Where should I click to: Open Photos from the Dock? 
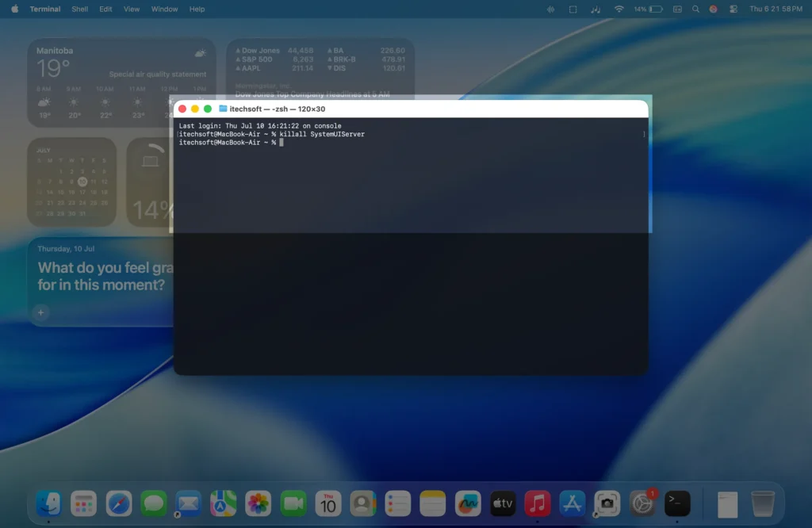(x=258, y=503)
